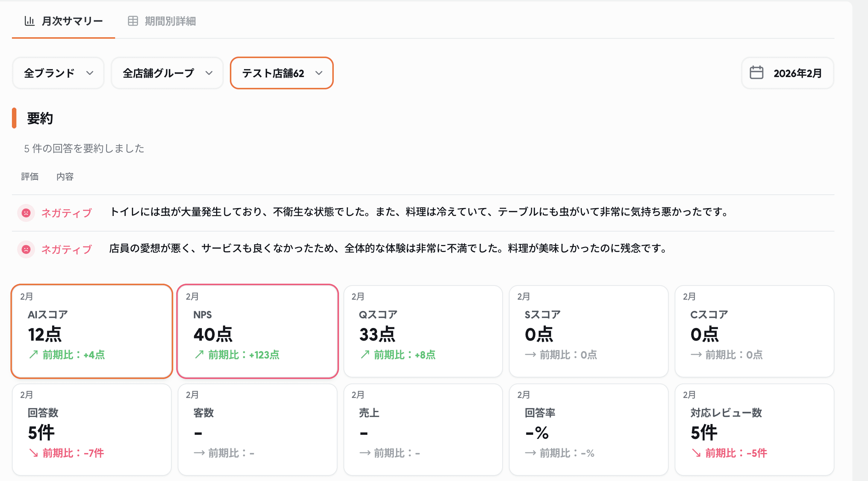Click the table icon beside 期間別詳細
Screen dimensions: 868x481
(x=133, y=21)
